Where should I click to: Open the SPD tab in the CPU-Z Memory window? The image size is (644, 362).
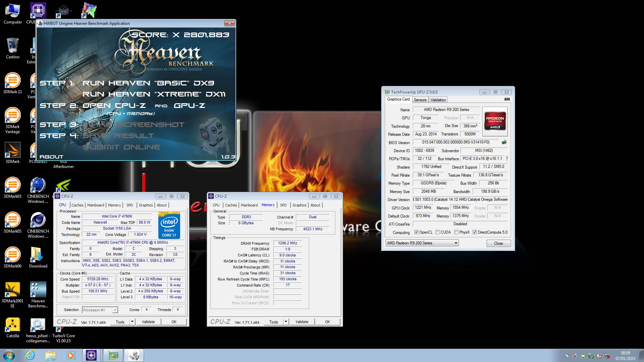[x=283, y=205]
